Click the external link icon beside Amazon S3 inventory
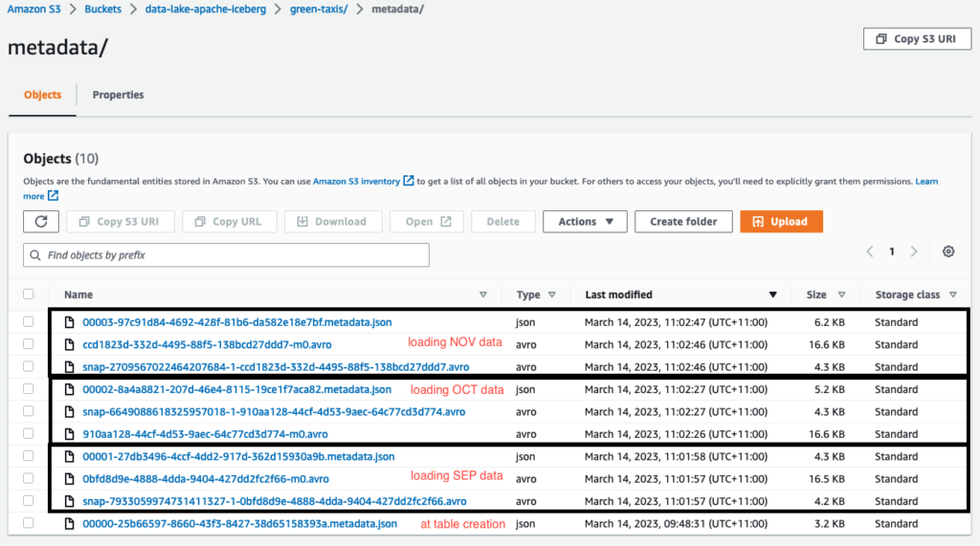The image size is (980, 546). coord(408,181)
